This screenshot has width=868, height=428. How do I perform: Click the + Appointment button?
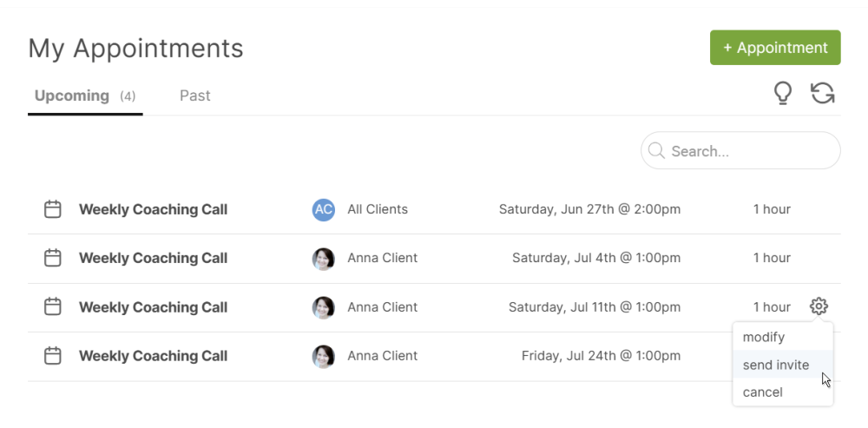tap(775, 48)
